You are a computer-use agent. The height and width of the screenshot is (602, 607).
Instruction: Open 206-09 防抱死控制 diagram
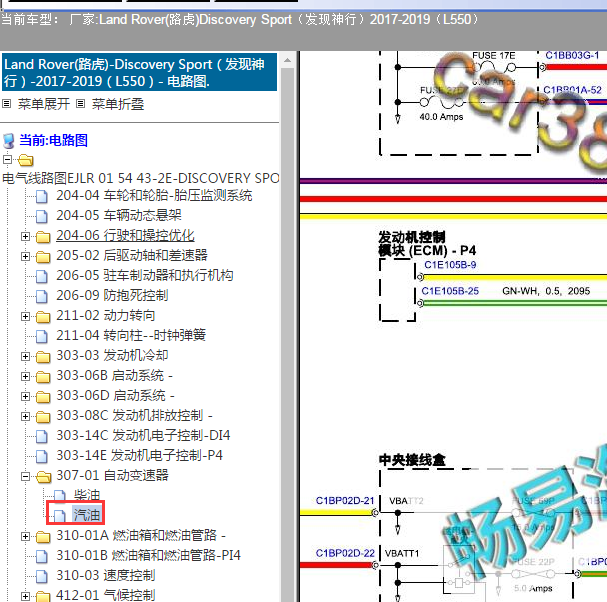coord(112,295)
